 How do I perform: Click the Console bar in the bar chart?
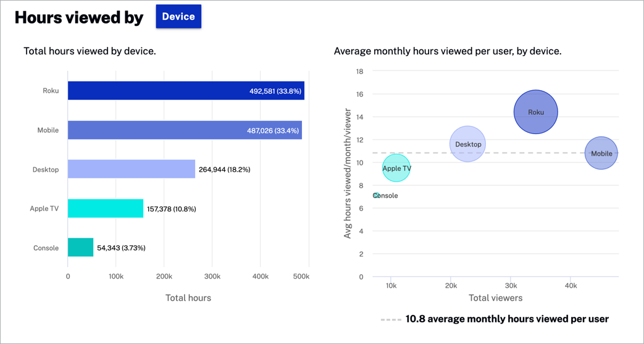coord(80,248)
